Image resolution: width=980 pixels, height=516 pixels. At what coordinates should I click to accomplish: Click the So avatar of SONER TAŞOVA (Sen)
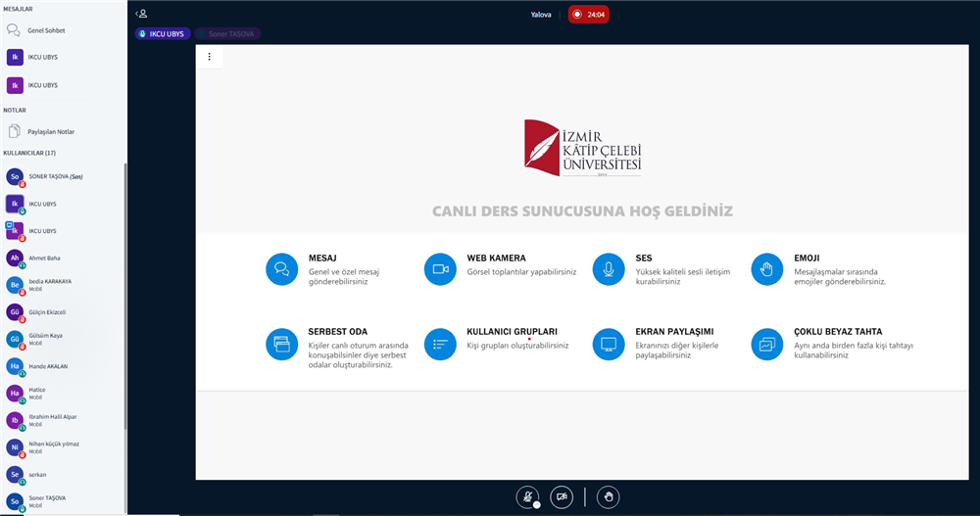[15, 177]
